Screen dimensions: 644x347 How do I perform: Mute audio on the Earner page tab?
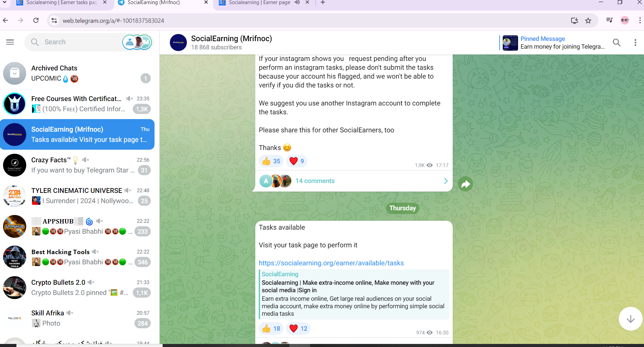tap(297, 2)
